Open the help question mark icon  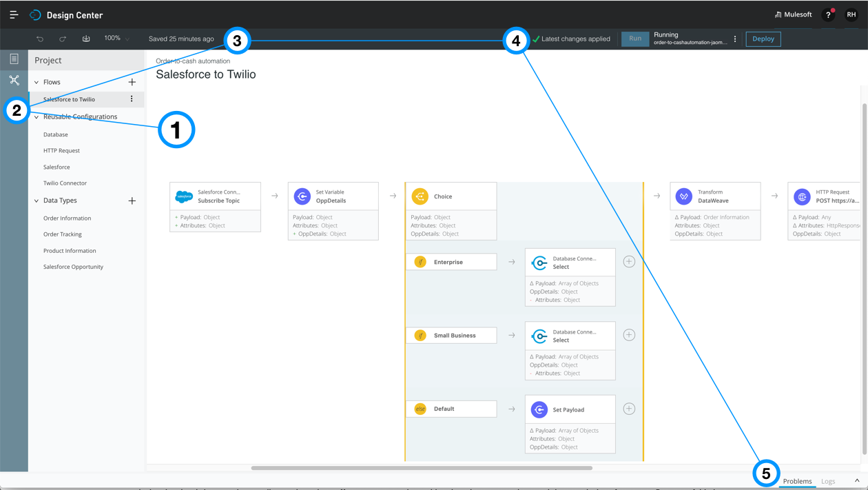point(828,15)
